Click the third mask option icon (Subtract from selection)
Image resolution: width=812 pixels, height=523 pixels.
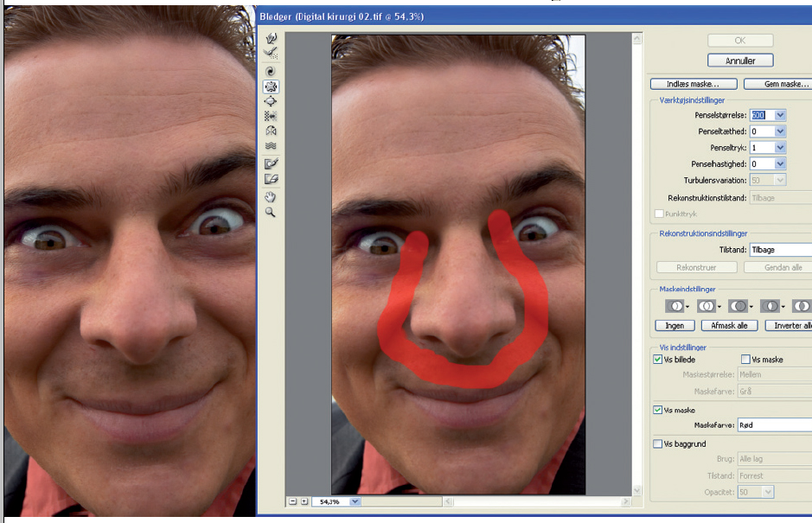click(x=738, y=306)
